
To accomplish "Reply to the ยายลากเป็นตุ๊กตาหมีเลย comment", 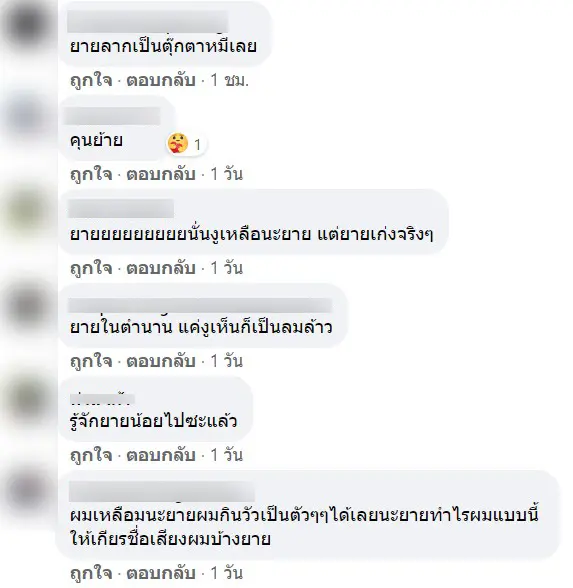I will tap(160, 81).
